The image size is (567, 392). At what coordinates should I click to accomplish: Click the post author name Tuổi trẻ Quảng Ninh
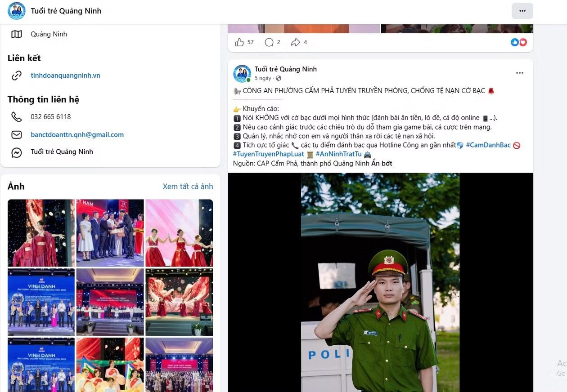[x=286, y=69]
